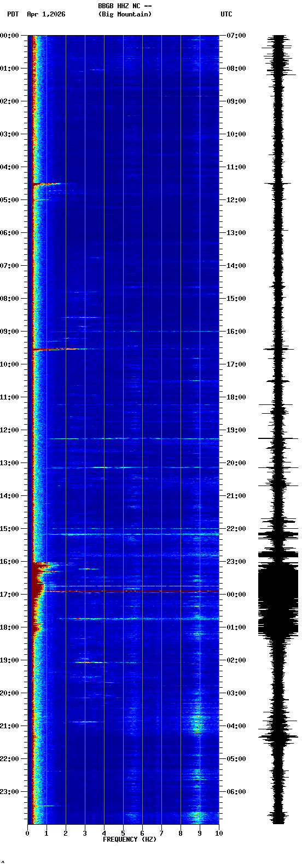Click the PDT time label '12:00'
The height and width of the screenshot is (868, 302).
[x=9, y=430]
